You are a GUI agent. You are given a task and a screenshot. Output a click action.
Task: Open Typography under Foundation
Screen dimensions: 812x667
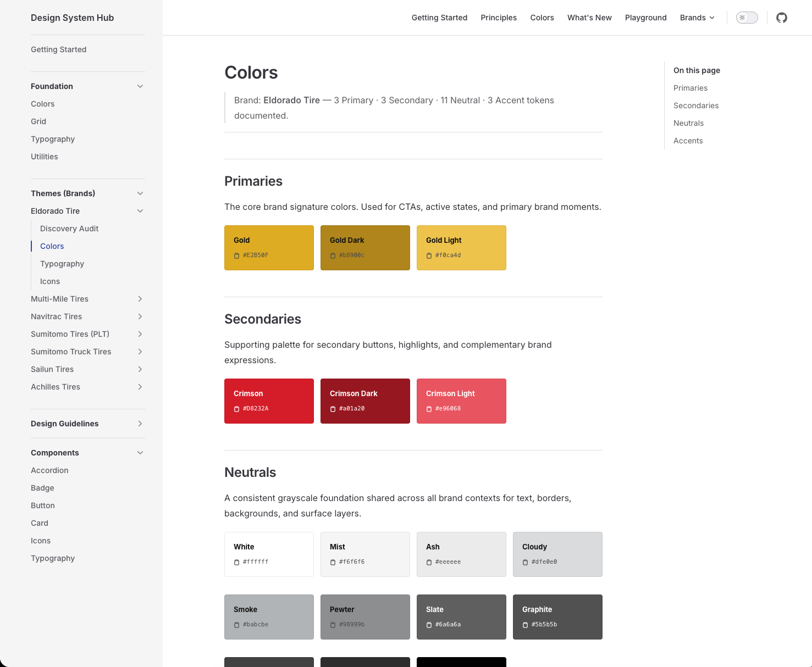(x=53, y=139)
